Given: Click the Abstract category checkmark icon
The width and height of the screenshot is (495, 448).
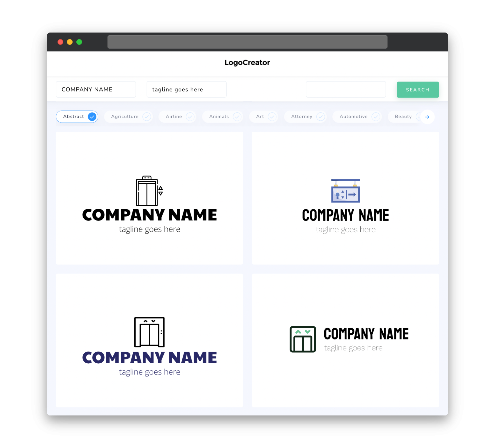Looking at the screenshot, I should tap(92, 117).
